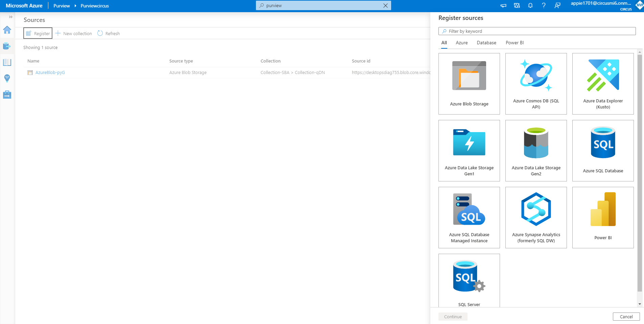Select Azure Data Lake Storage Gen2 tile
This screenshot has width=644, height=324.
(x=536, y=151)
